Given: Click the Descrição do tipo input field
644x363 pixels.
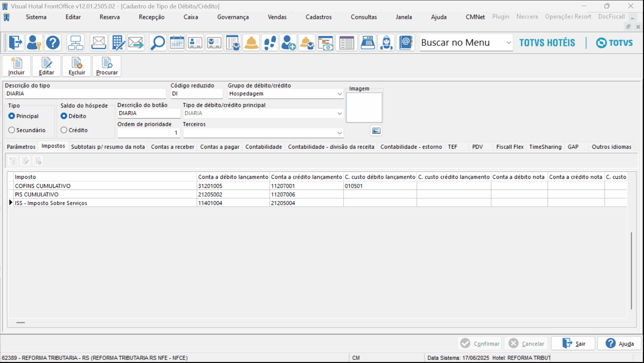Looking at the screenshot, I should pyautogui.click(x=85, y=94).
